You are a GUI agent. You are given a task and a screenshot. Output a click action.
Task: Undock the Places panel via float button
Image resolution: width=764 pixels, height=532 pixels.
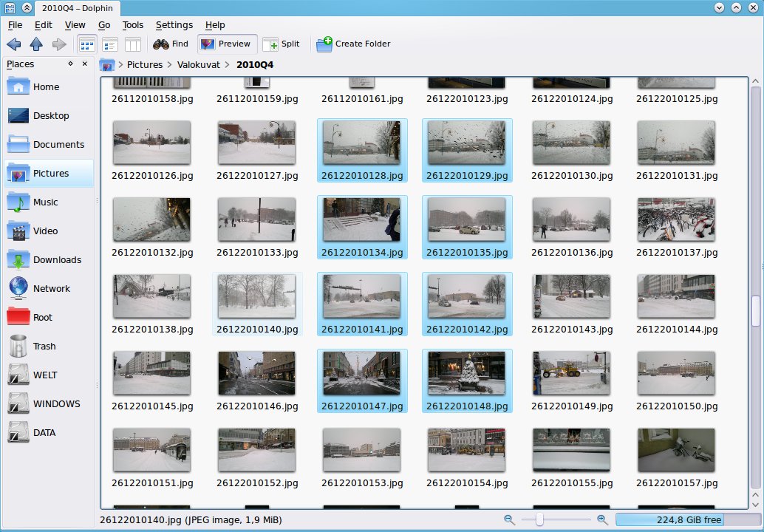pyautogui.click(x=71, y=64)
